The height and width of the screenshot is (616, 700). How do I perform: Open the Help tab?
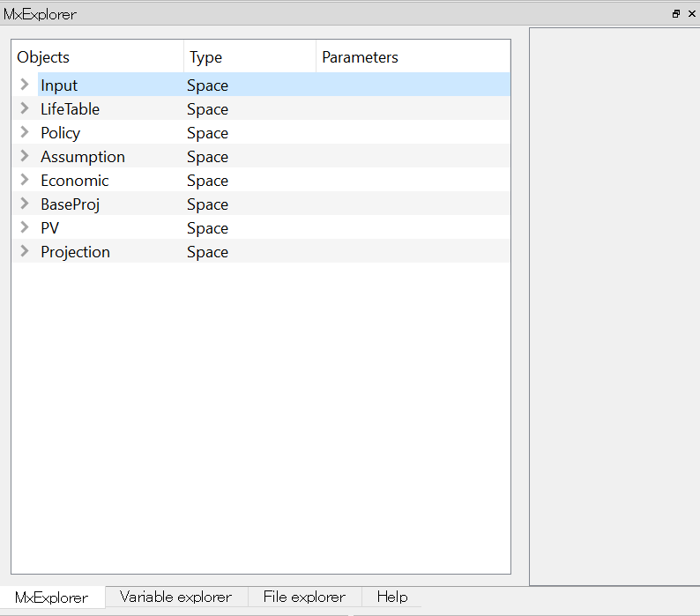point(392,597)
